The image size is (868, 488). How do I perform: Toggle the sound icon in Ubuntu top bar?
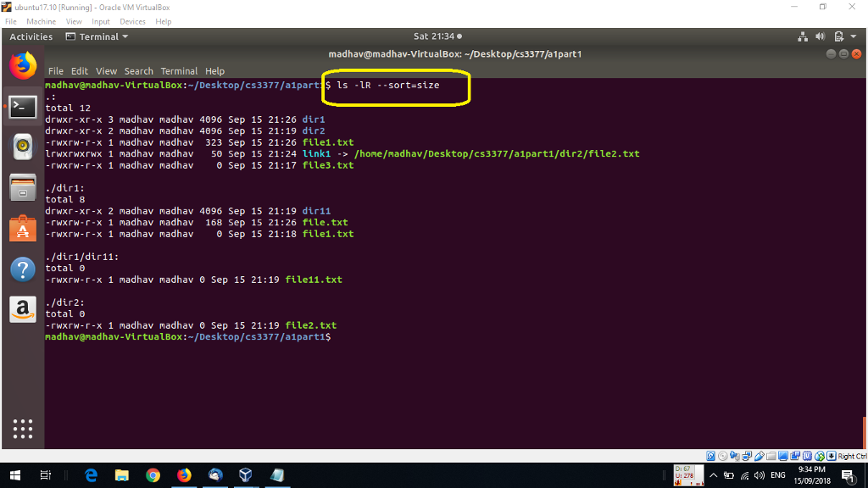[x=819, y=36]
